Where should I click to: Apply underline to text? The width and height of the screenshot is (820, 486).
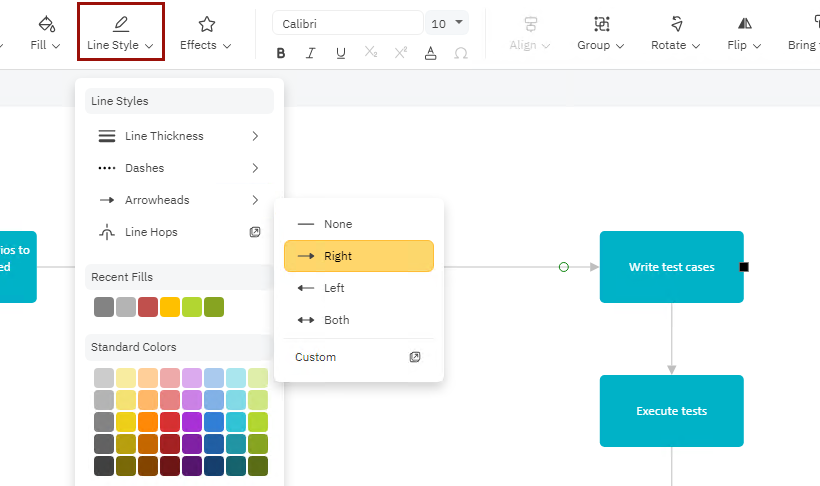click(x=341, y=53)
